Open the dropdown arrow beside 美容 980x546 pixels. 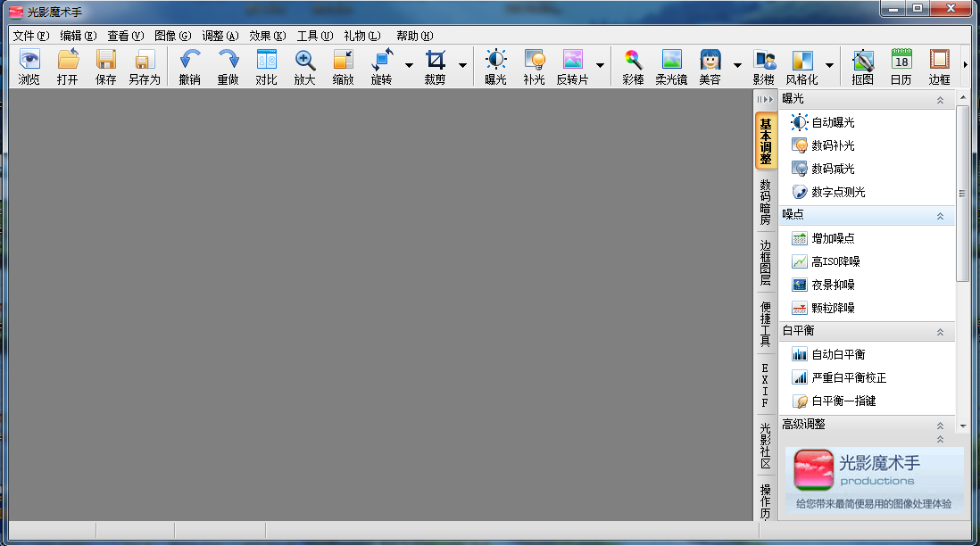coord(737,65)
